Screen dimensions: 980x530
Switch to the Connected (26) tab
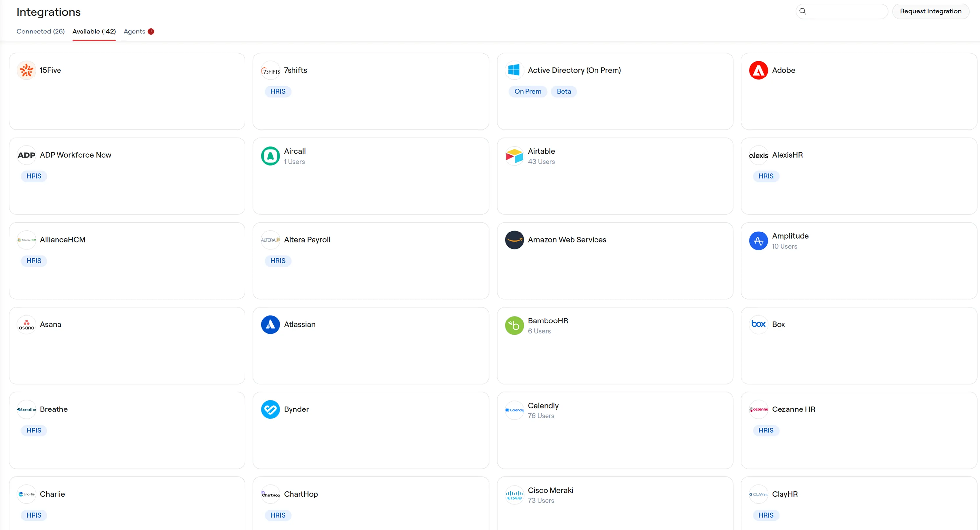click(x=41, y=32)
